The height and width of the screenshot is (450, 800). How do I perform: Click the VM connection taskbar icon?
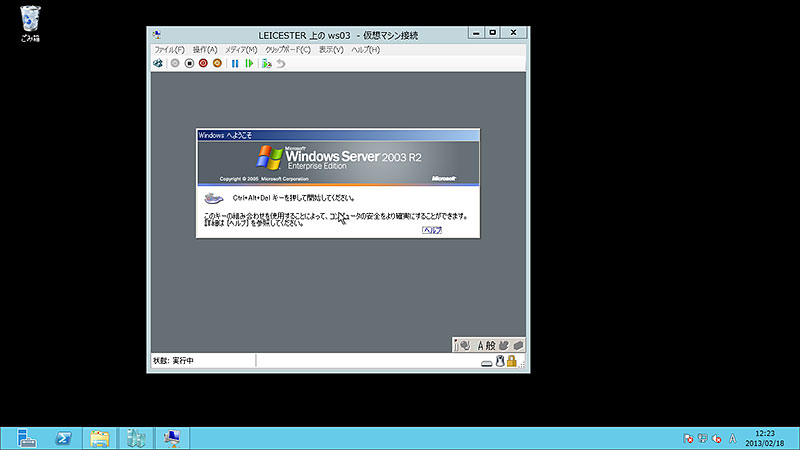pyautogui.click(x=172, y=438)
